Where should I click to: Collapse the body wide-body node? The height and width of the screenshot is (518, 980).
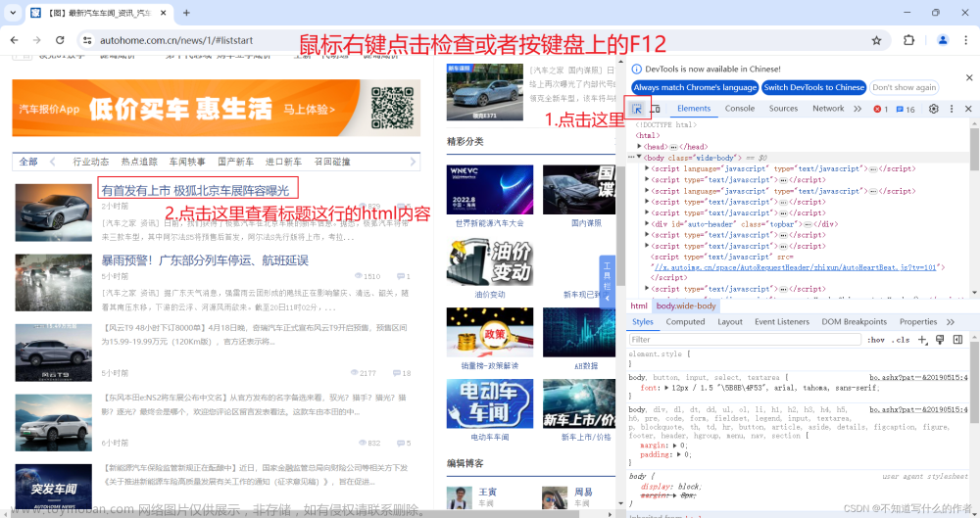click(x=639, y=158)
